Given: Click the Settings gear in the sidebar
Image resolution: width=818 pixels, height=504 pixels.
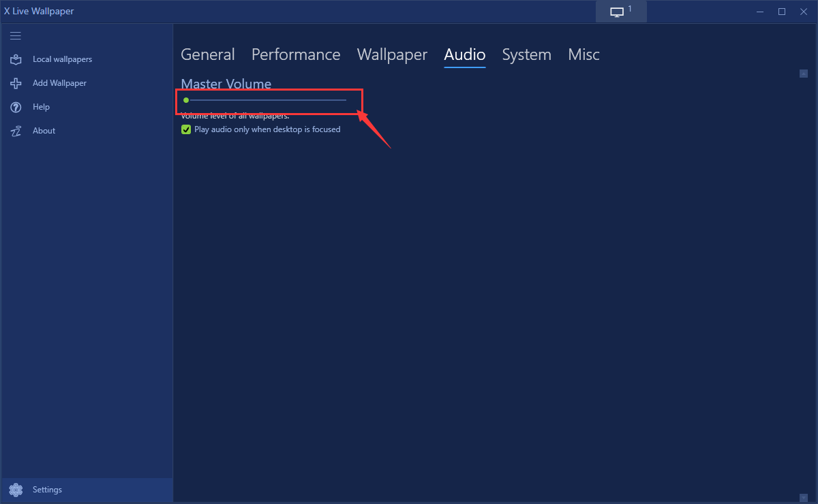Looking at the screenshot, I should click(16, 490).
